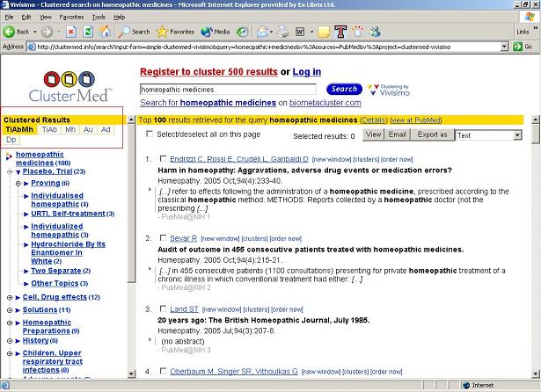Click the browser Forward arrow
541x392 pixels.
(x=48, y=32)
